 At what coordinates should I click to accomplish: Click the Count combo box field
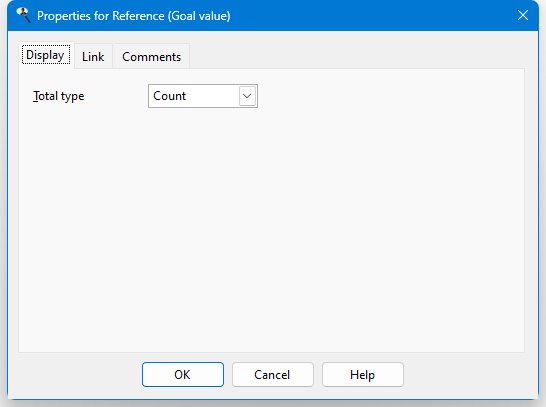[x=203, y=96]
